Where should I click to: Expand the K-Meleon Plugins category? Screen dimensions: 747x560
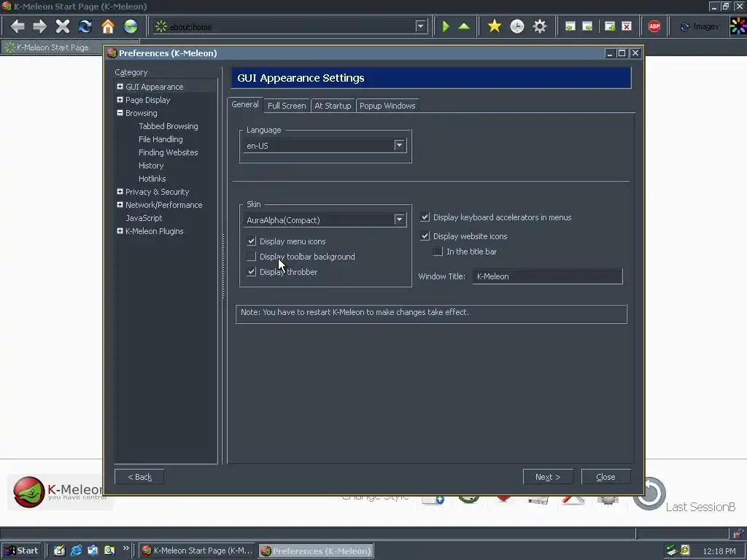point(120,231)
